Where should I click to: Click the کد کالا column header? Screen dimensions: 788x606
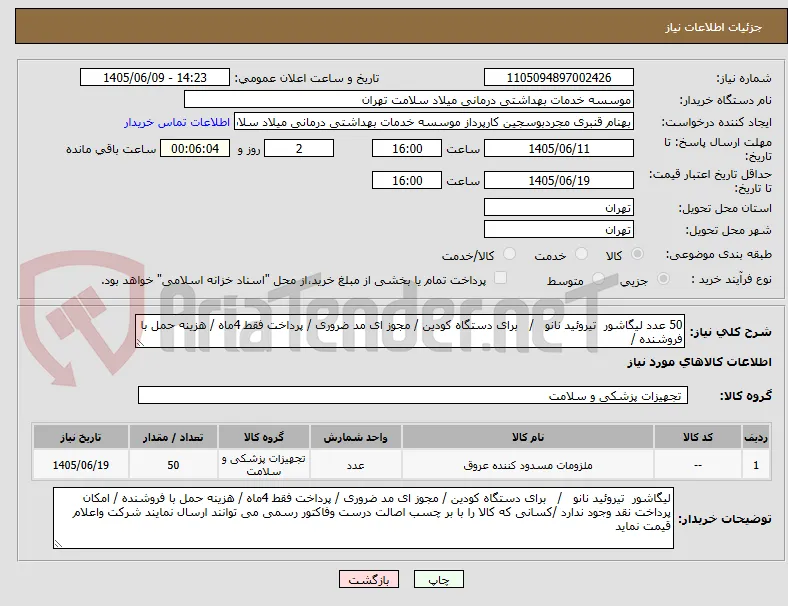(698, 437)
